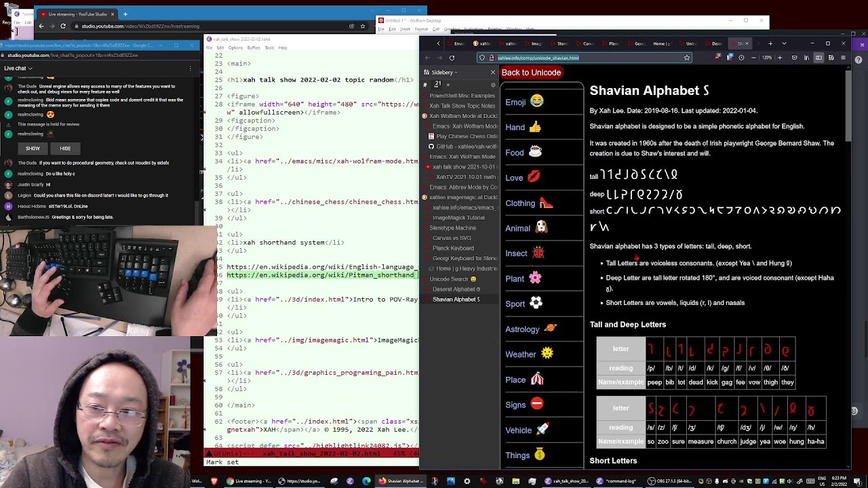868x488 pixels.
Task: Open the Place category text
Action: [515, 380]
